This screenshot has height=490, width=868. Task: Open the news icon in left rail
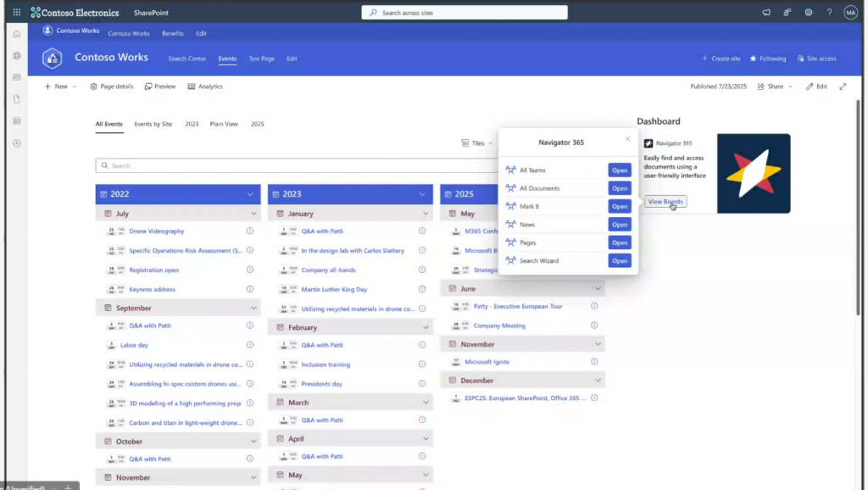click(17, 77)
